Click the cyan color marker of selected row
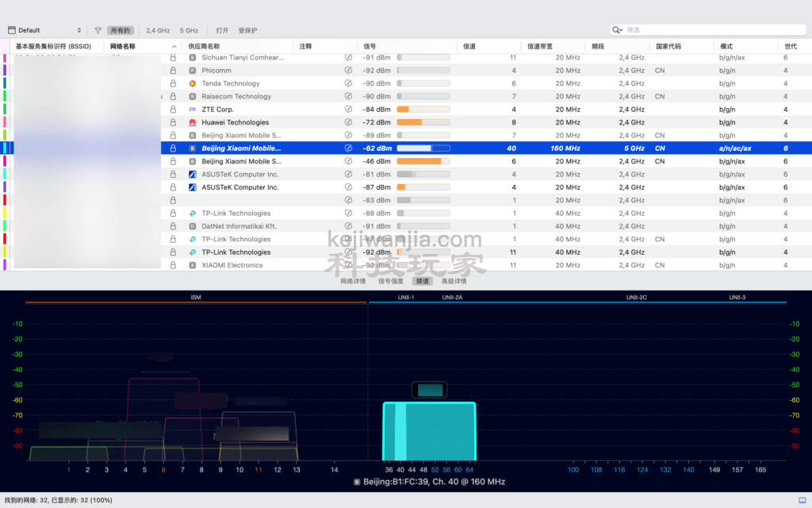 click(6, 148)
